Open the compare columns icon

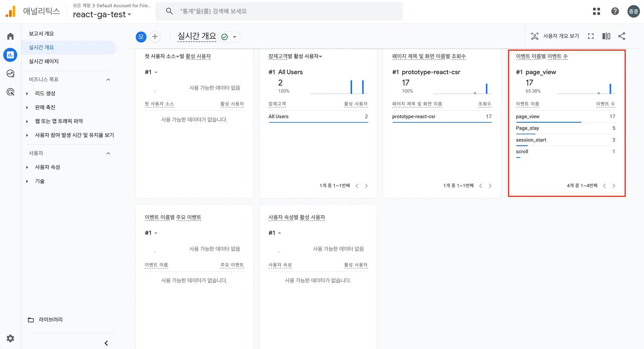pyautogui.click(x=606, y=36)
